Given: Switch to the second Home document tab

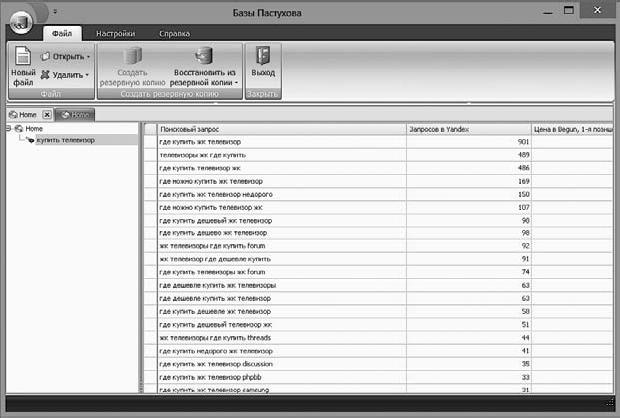Looking at the screenshot, I should [78, 115].
